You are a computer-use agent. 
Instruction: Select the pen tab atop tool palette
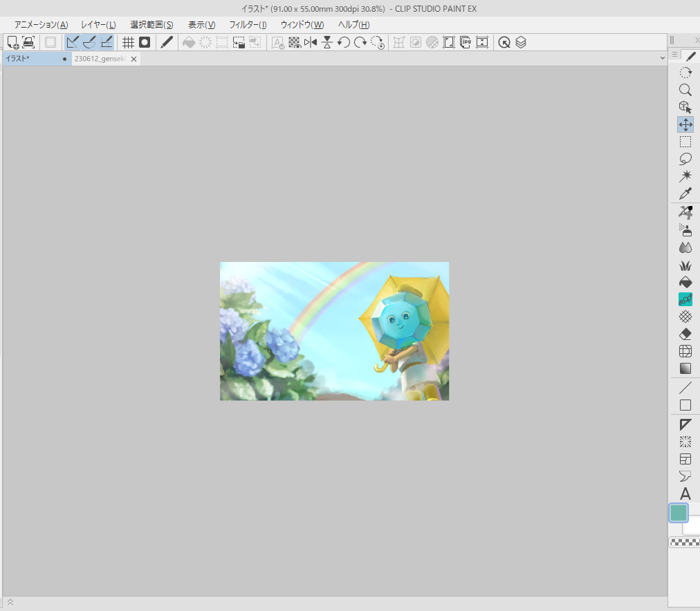690,56
